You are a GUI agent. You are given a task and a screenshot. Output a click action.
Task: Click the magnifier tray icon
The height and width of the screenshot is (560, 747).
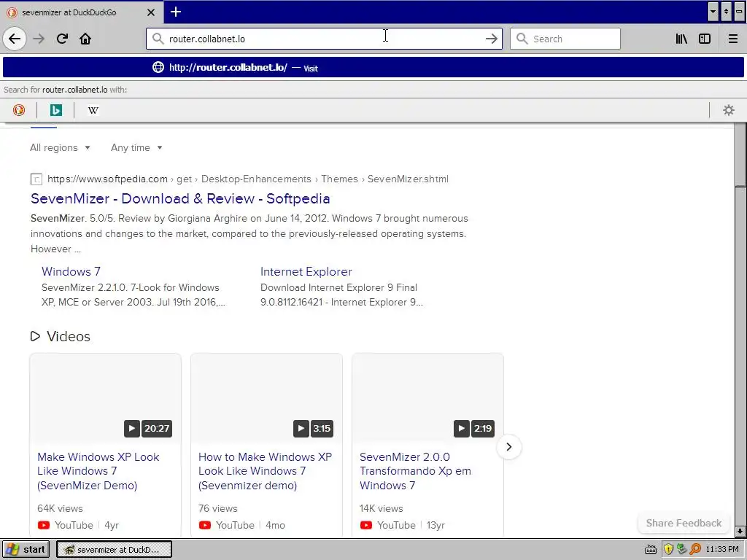695,550
